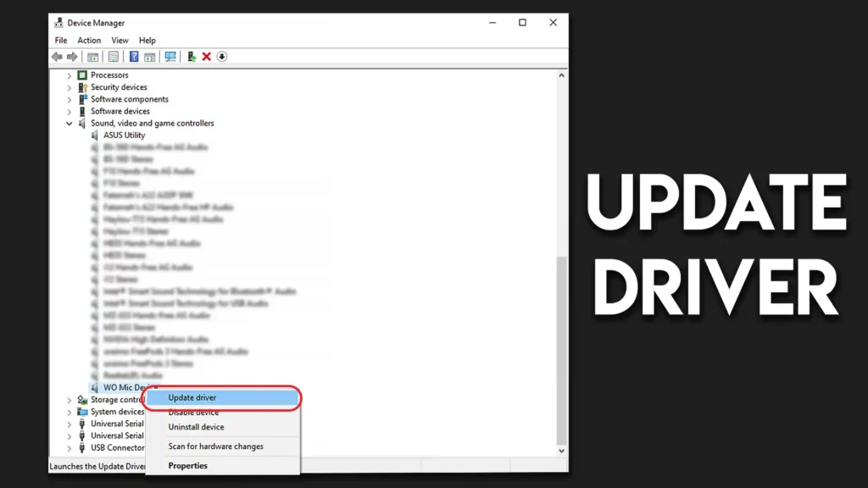Screen dimensions: 868x488
Task: Click the Forward arrow in the toolbar
Action: click(x=71, y=57)
